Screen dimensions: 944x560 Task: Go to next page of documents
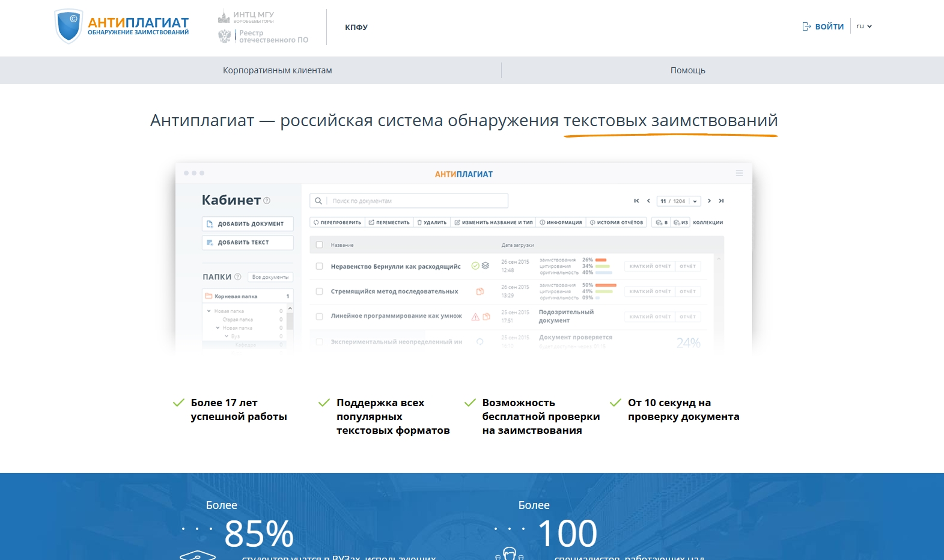[x=709, y=201]
